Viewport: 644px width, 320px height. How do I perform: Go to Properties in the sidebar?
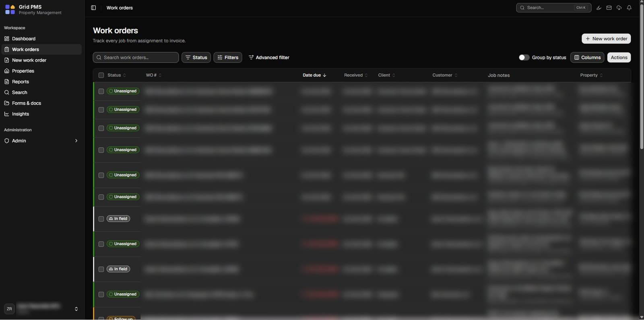(41, 71)
